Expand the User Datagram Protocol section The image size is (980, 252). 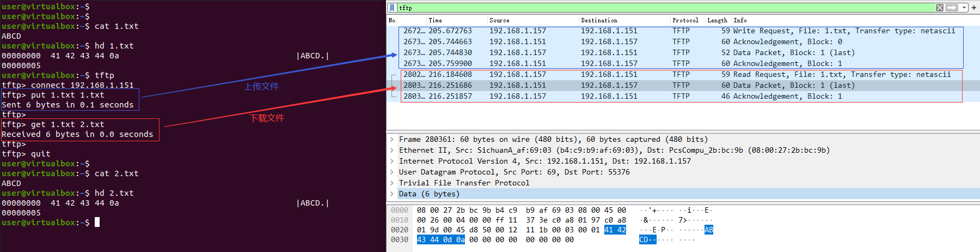(x=391, y=172)
